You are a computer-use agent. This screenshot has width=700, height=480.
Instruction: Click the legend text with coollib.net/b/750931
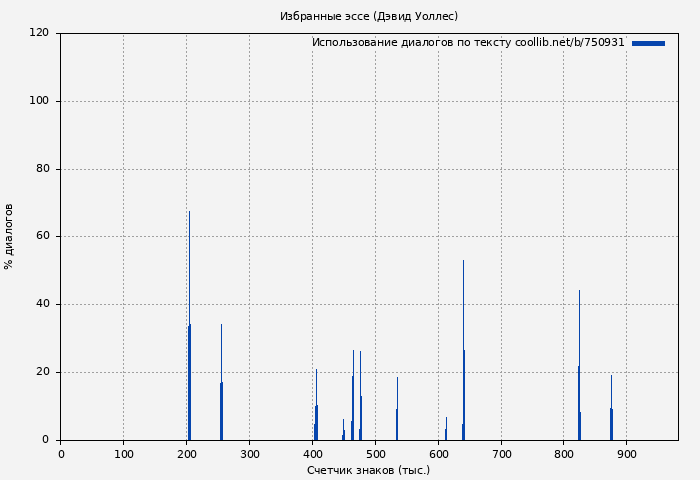467,43
